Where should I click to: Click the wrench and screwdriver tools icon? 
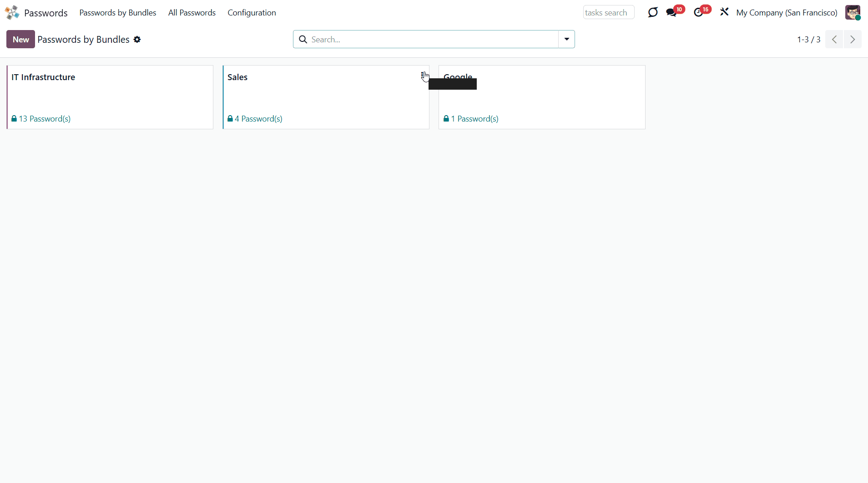[x=724, y=12]
